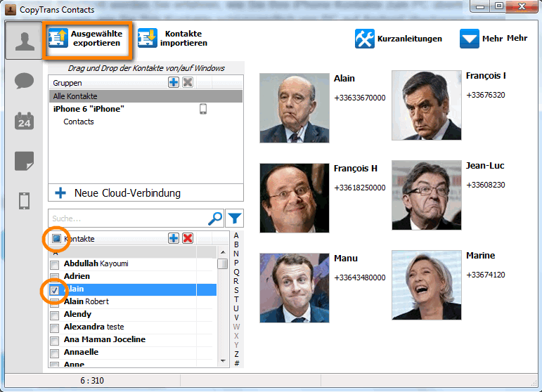Image resolution: width=542 pixels, height=392 pixels.
Task: Check the Abdullah Kayoumi checkbox
Action: pyautogui.click(x=55, y=265)
